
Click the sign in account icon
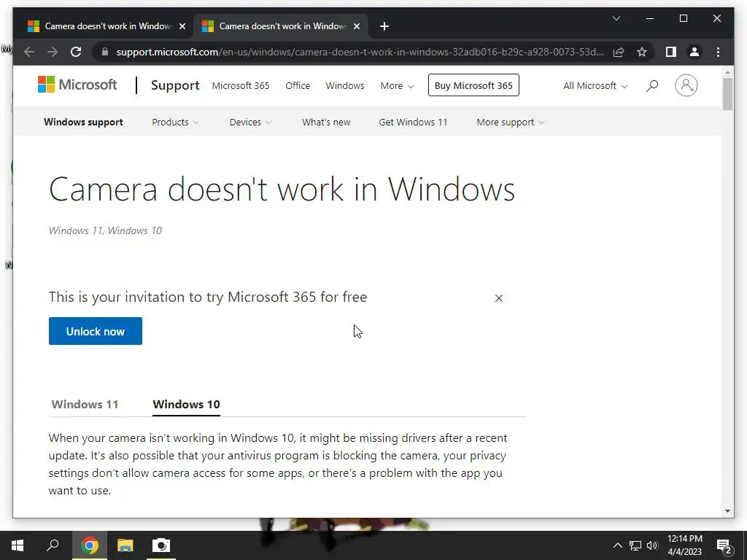pyautogui.click(x=686, y=86)
